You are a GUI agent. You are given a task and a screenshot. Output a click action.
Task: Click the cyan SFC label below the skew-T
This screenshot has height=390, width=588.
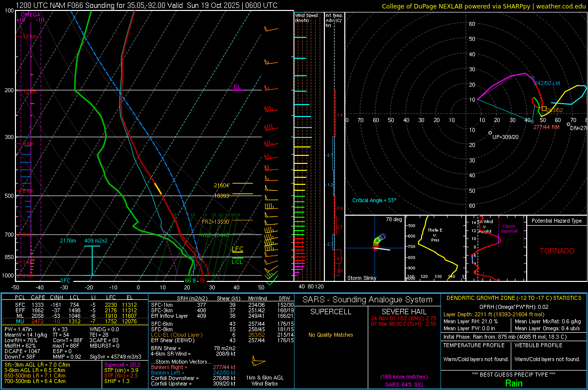tap(65, 280)
